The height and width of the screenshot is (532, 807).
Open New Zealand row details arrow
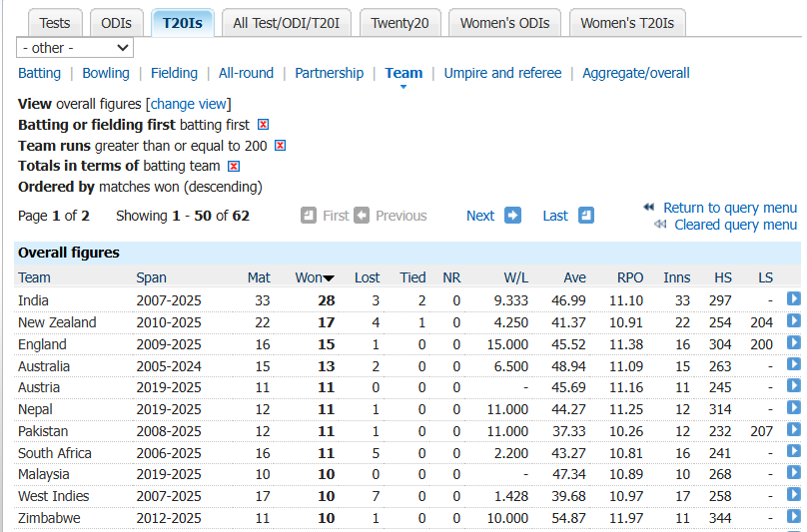[794, 321]
